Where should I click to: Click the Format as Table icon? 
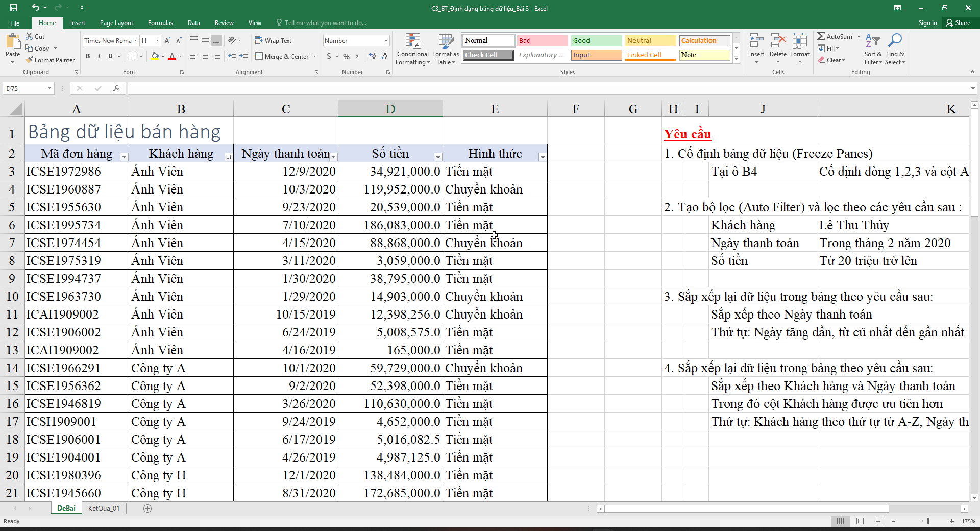coord(445,50)
